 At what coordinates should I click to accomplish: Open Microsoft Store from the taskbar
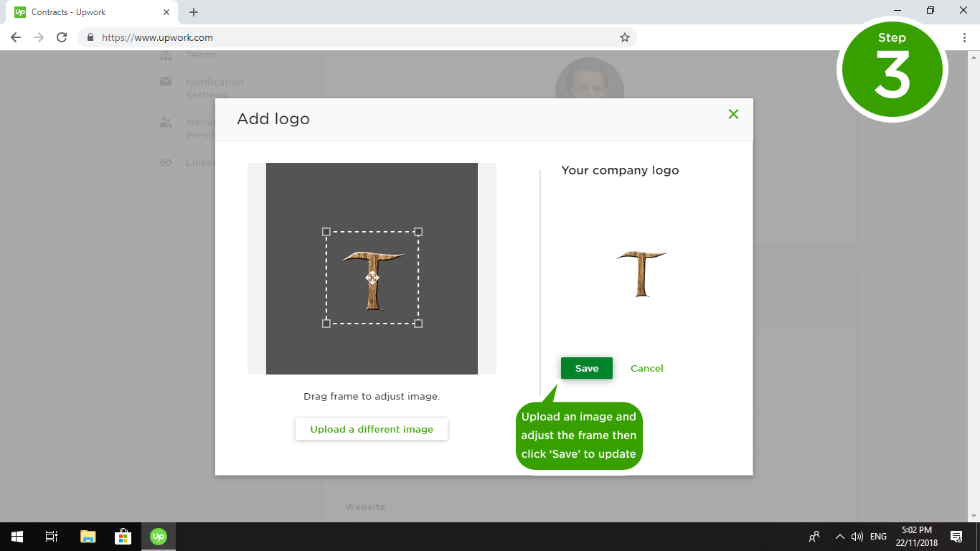[x=123, y=536]
